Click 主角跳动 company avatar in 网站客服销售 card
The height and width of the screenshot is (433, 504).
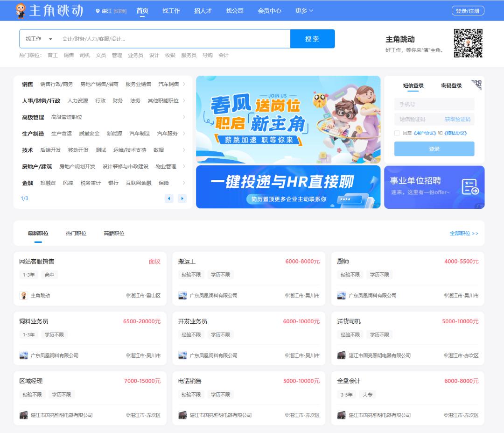[x=24, y=296]
